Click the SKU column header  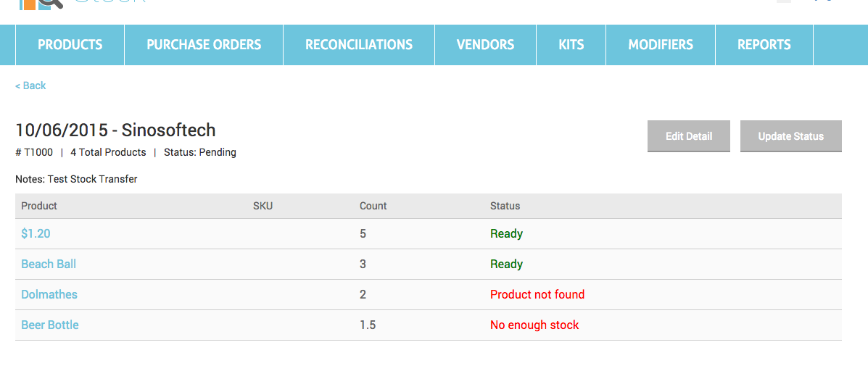(x=263, y=206)
